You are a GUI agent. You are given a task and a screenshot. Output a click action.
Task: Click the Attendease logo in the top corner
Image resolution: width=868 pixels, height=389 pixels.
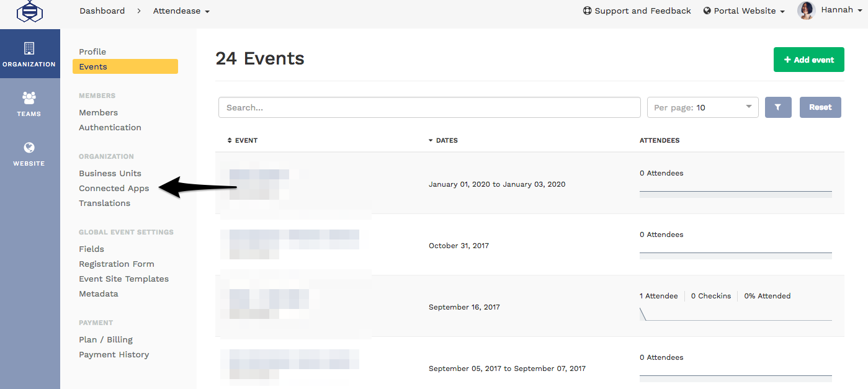(30, 12)
